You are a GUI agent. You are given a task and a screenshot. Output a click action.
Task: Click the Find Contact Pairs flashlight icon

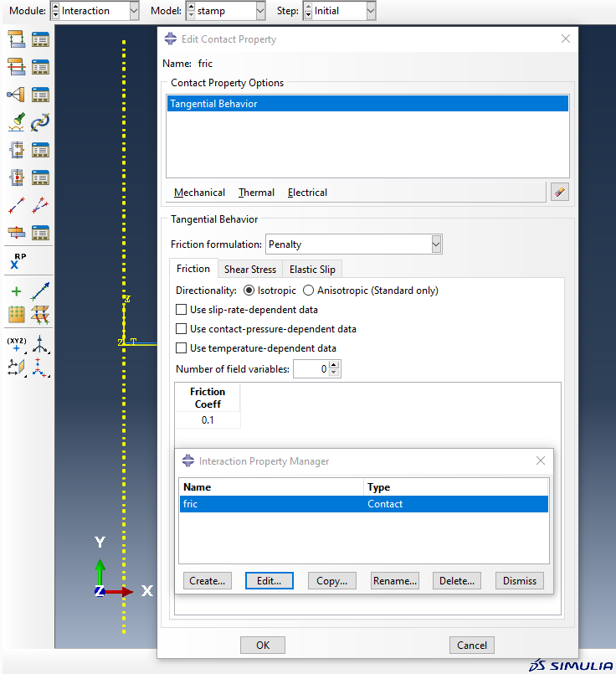[x=17, y=122]
